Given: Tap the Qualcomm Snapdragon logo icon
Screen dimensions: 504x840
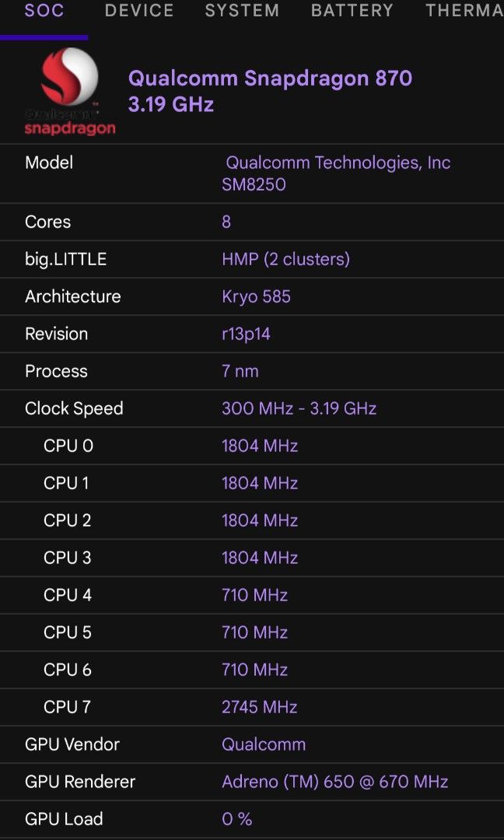Looking at the screenshot, I should [x=69, y=91].
